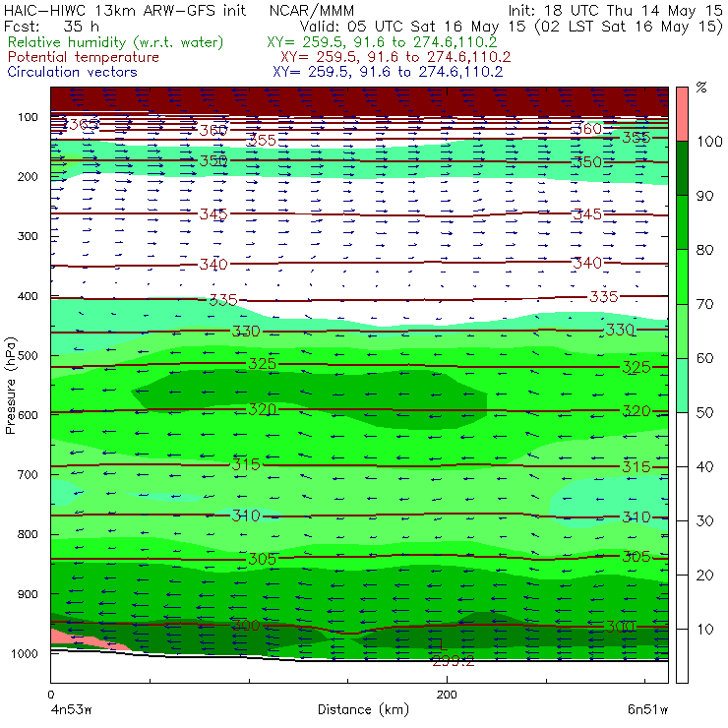Click the '500' pressure axis tick label
Image resolution: width=728 pixels, height=728 pixels.
coord(28,355)
